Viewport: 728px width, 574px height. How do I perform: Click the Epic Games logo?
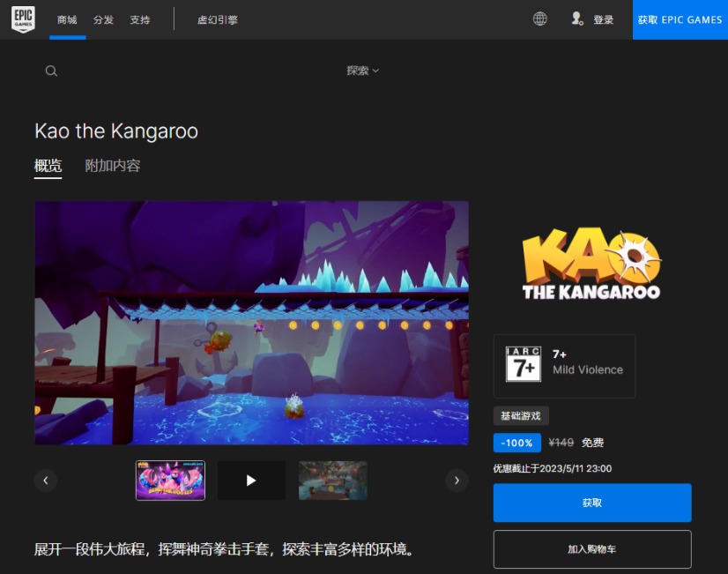(23, 19)
